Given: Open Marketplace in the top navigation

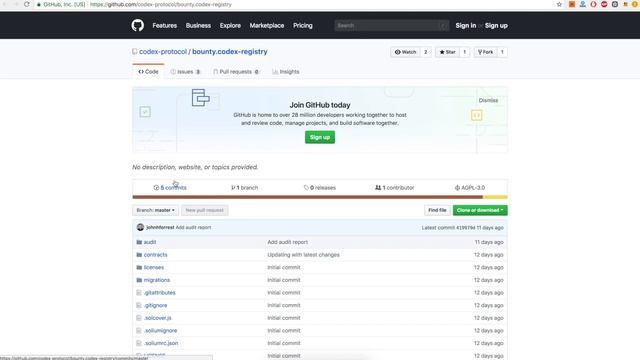Looking at the screenshot, I should point(267,25).
